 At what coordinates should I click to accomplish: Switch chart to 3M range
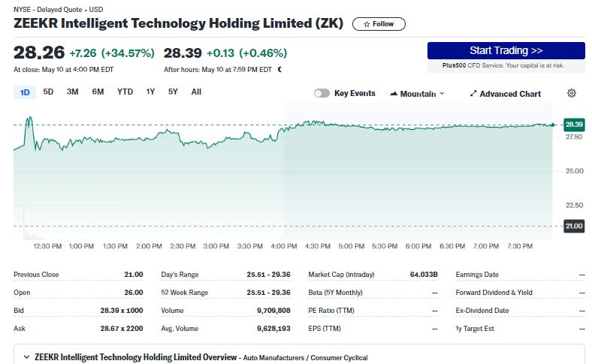click(x=72, y=92)
